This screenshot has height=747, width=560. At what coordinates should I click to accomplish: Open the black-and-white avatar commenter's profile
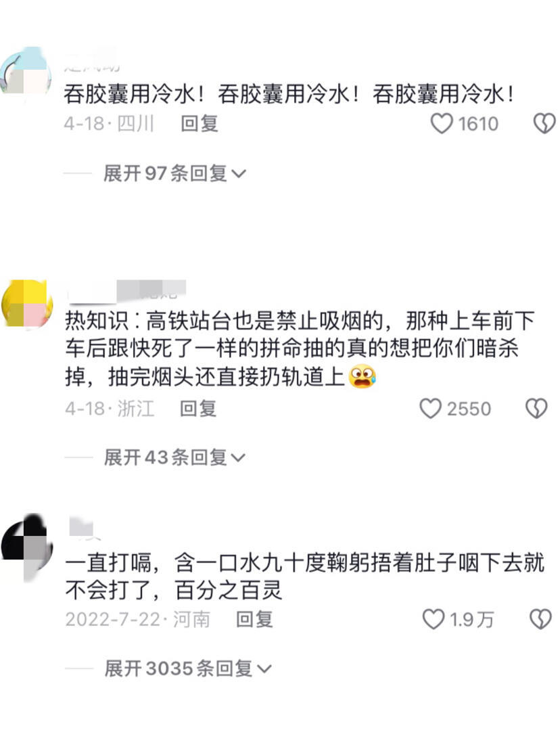[26, 547]
